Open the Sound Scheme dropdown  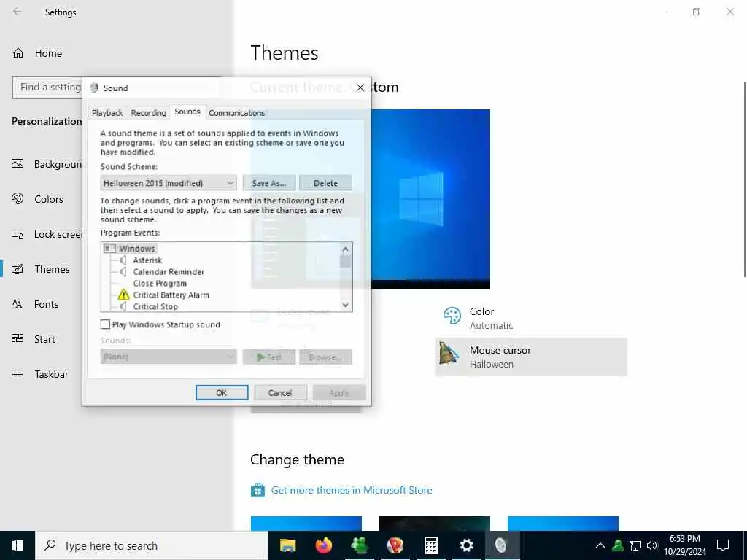[x=169, y=183]
